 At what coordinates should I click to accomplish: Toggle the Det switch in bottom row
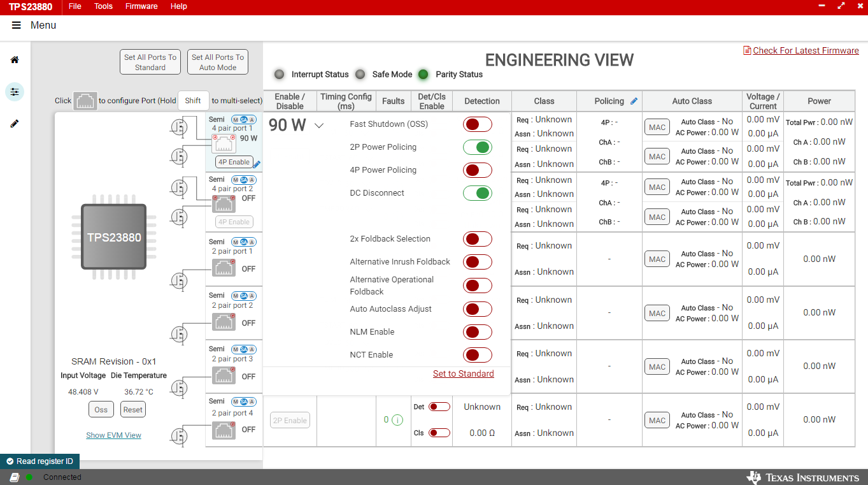pos(439,407)
